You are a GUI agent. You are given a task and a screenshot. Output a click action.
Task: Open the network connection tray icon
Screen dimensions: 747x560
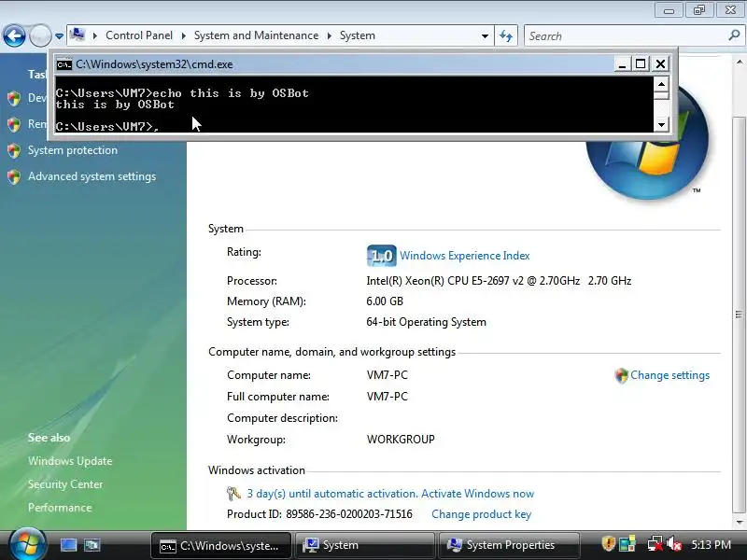pos(655,544)
